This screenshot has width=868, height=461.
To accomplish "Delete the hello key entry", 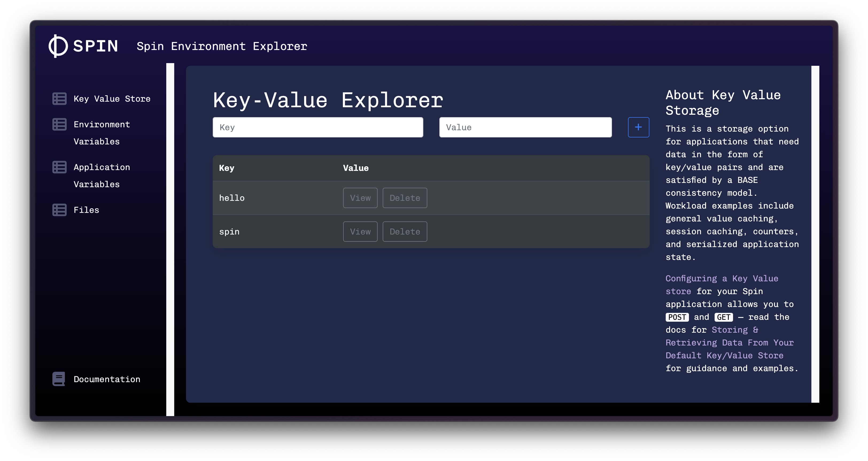I will coord(404,198).
